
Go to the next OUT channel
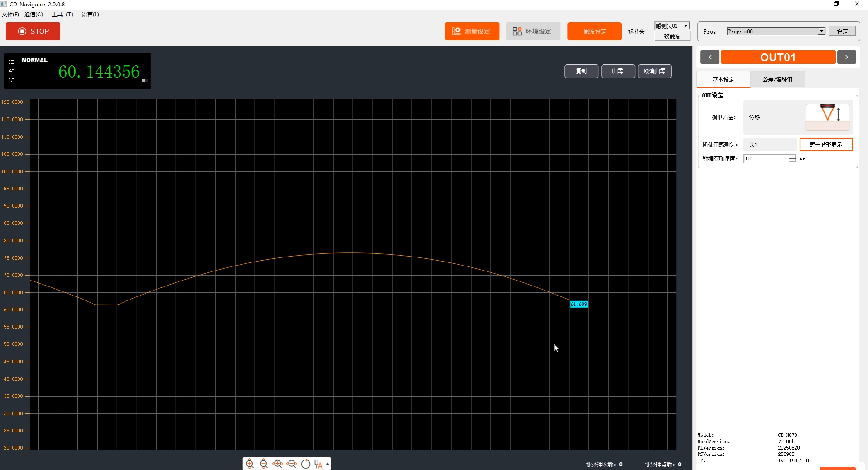(x=846, y=57)
